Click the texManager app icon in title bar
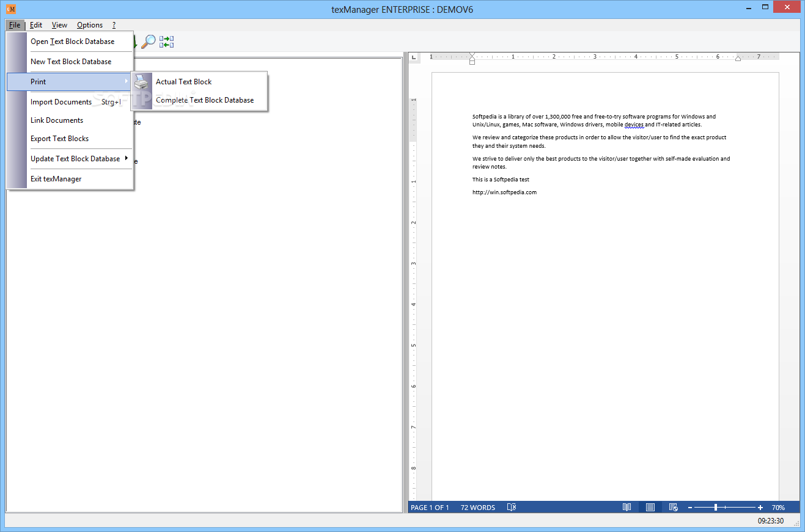This screenshot has width=805, height=532. (10, 9)
